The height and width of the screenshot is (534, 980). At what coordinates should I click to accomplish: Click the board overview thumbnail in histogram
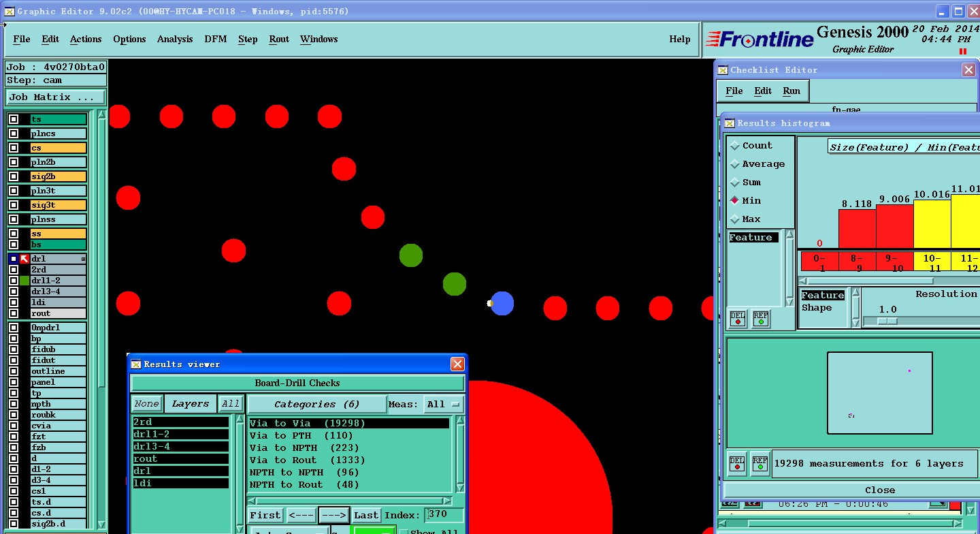[879, 392]
